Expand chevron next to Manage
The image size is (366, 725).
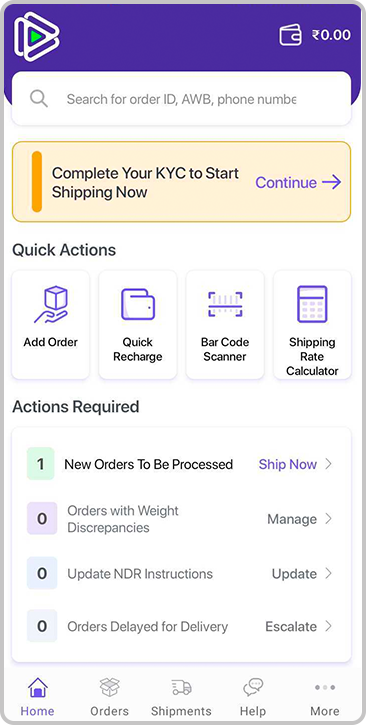click(x=329, y=519)
